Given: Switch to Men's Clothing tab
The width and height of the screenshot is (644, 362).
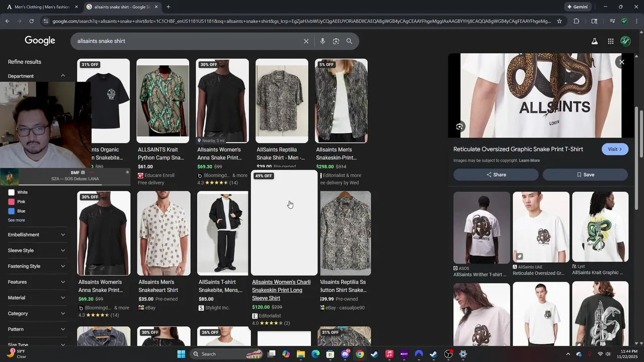Looking at the screenshot, I should coord(42,7).
